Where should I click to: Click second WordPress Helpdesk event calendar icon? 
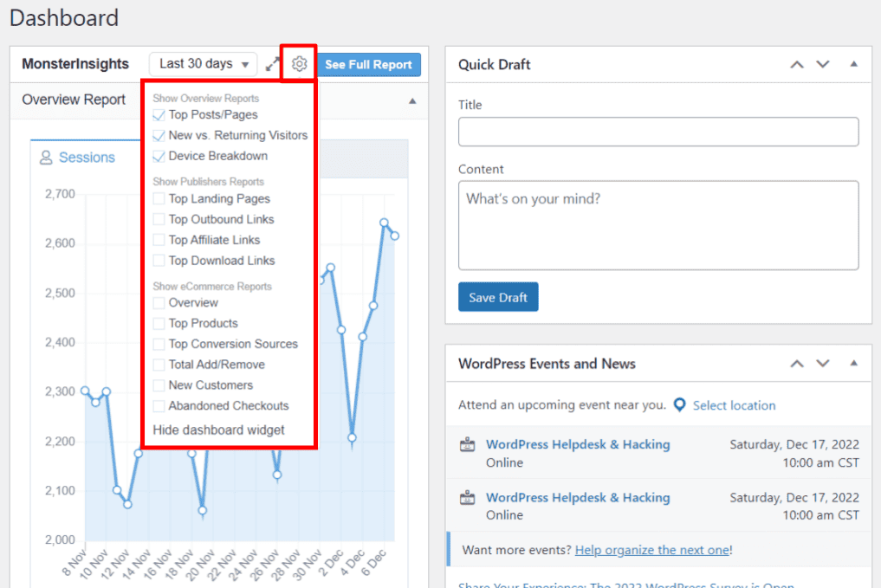[x=468, y=498]
